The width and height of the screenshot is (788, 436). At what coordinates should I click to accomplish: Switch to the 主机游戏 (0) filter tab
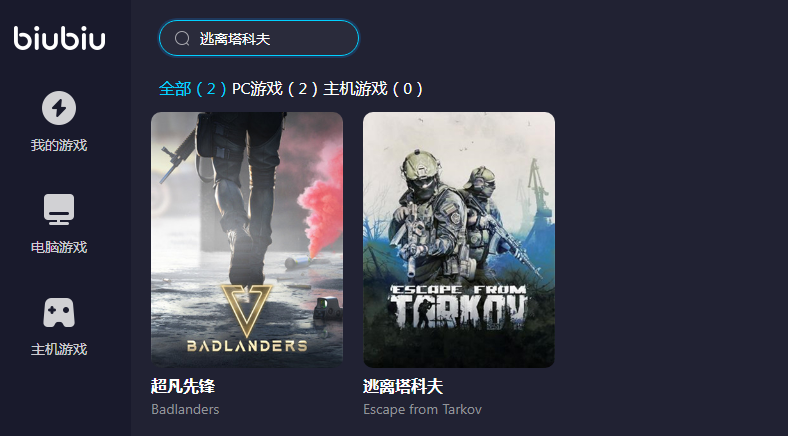coord(373,89)
